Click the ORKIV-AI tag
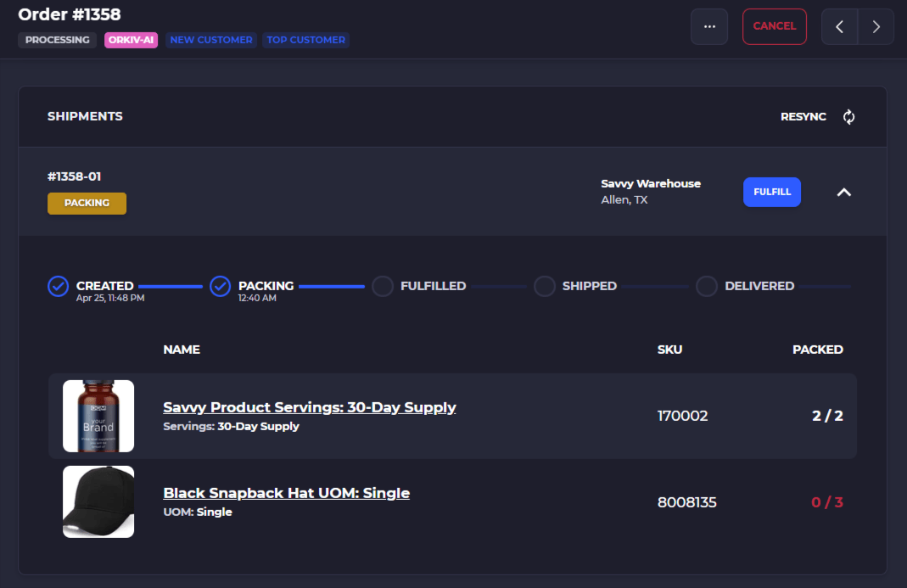This screenshot has width=907, height=588. [x=131, y=40]
